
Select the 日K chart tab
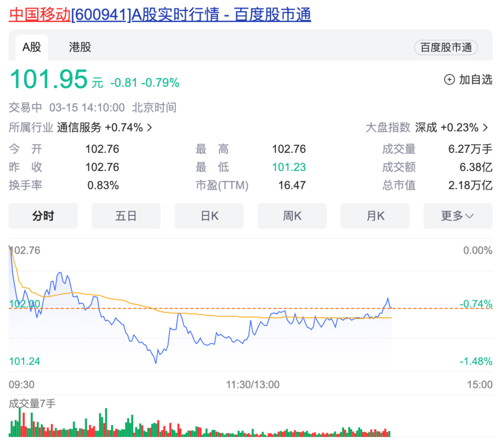[209, 216]
